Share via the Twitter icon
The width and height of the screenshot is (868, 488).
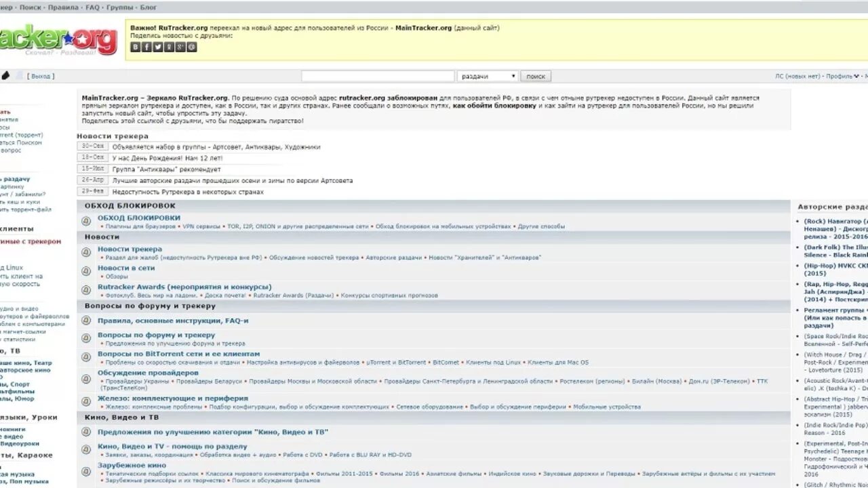click(158, 47)
